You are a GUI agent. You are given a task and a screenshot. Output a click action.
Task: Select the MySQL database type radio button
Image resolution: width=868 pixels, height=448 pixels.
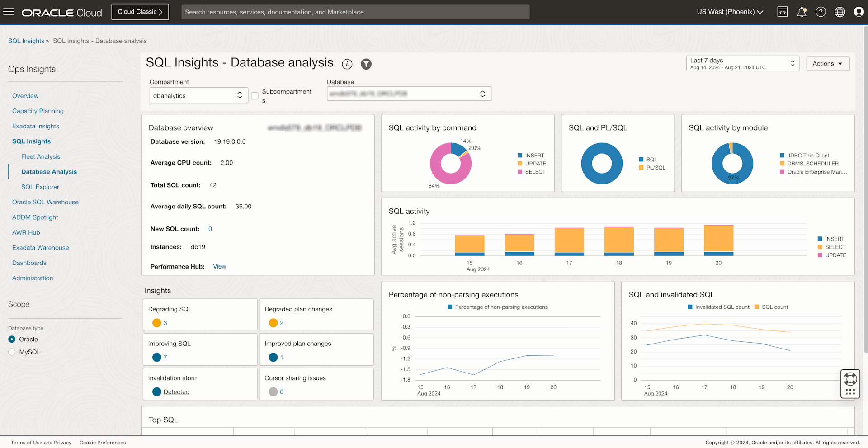[x=12, y=352]
